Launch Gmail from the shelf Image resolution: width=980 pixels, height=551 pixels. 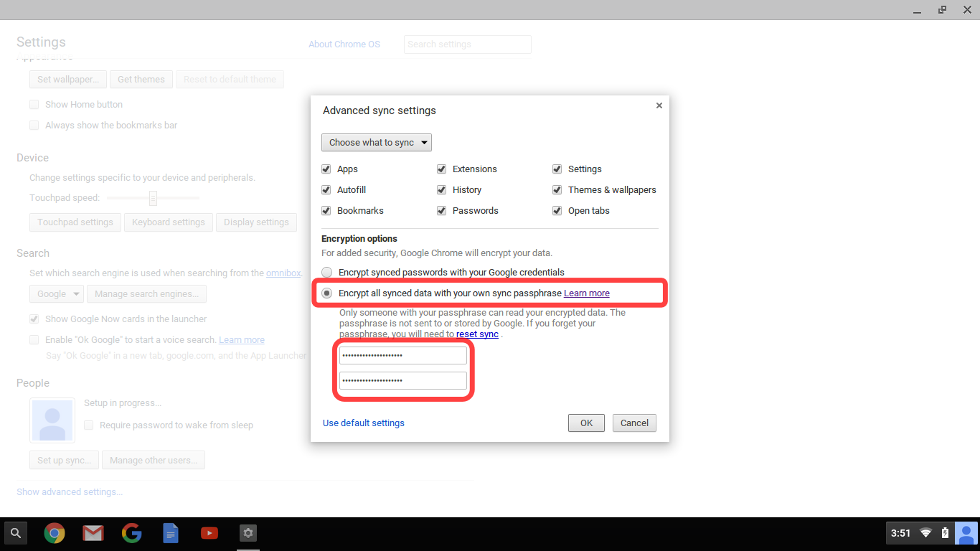click(93, 533)
